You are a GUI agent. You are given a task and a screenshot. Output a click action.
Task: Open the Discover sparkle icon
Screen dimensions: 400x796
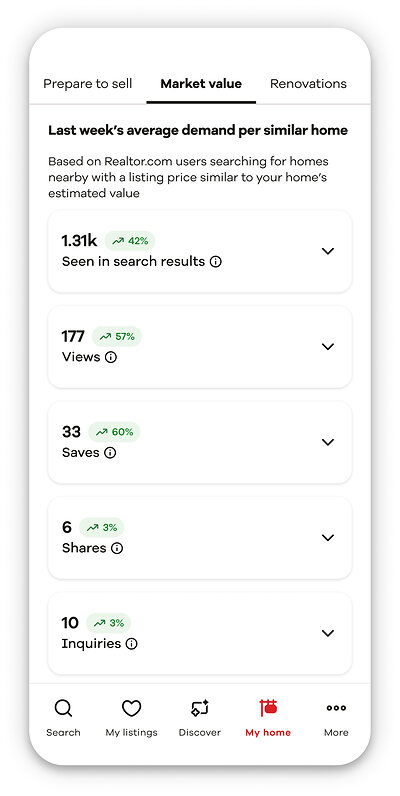(x=200, y=708)
